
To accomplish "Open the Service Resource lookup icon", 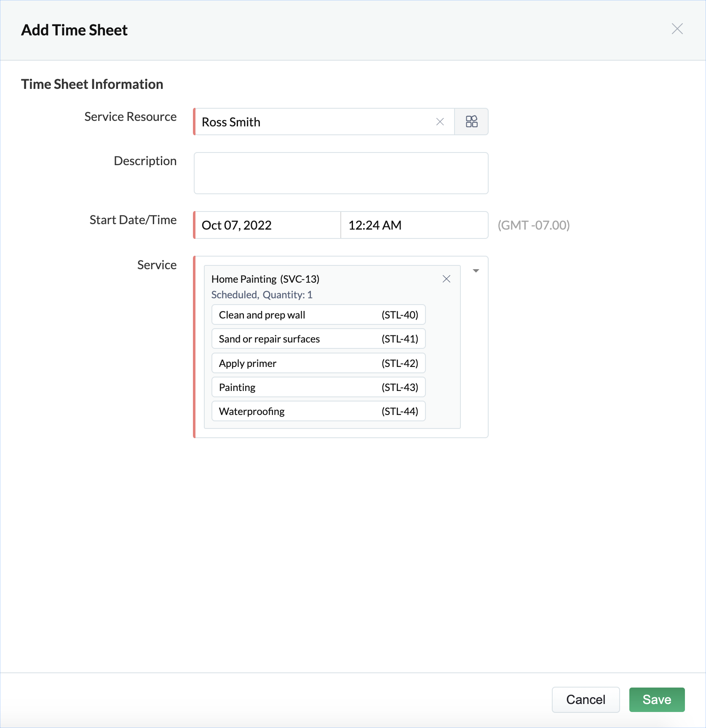I will point(471,122).
